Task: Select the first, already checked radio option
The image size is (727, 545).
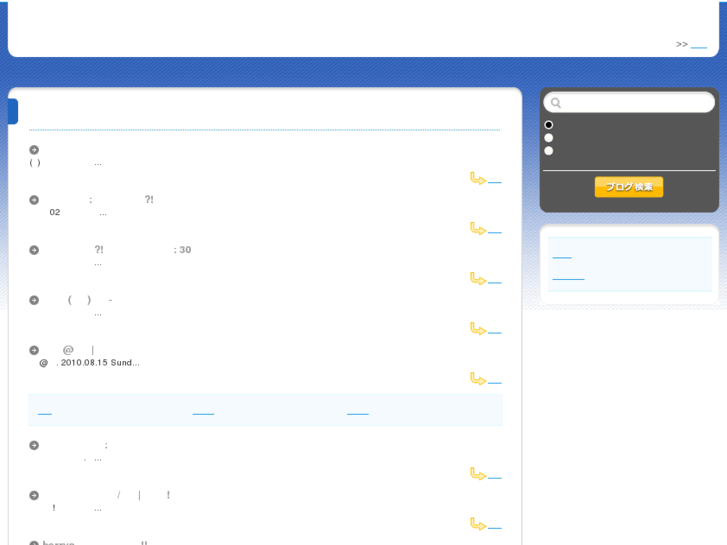Action: pyautogui.click(x=548, y=125)
